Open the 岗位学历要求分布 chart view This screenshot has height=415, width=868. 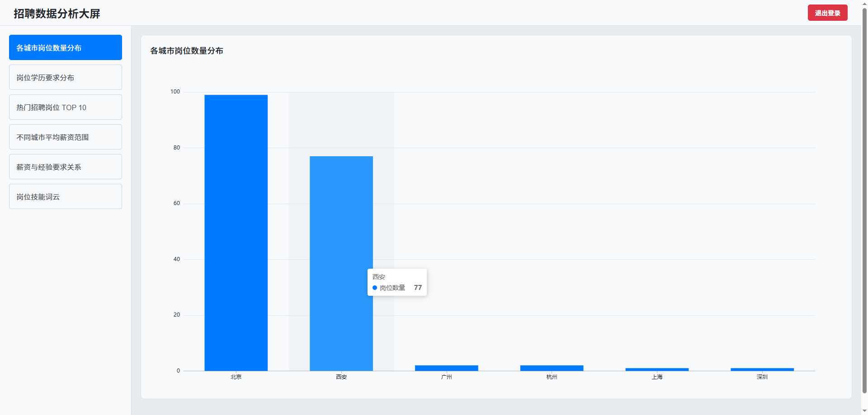(66, 77)
